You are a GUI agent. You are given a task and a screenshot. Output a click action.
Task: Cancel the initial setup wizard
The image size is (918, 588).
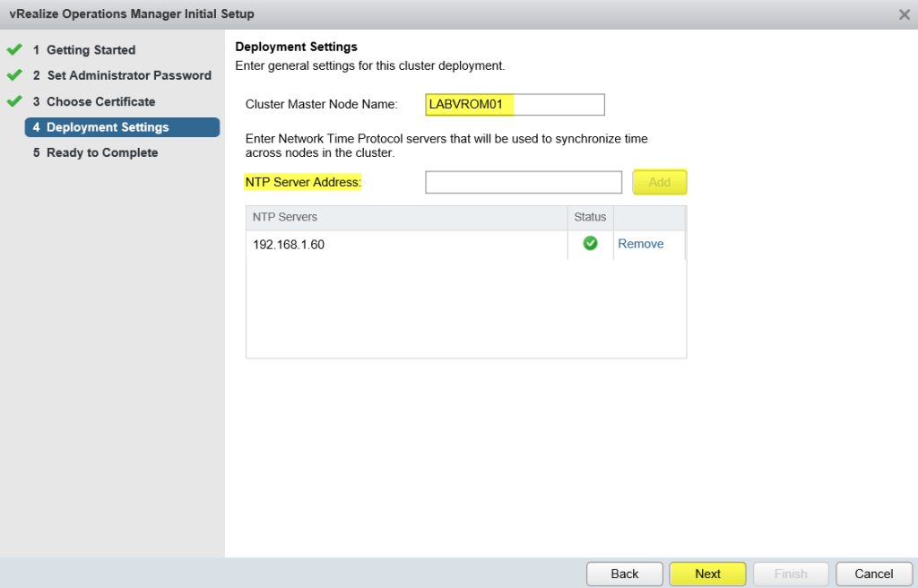(x=874, y=574)
